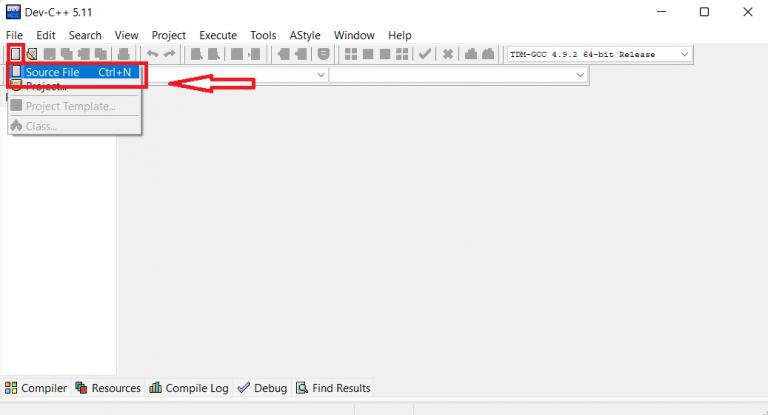Switch to the Compiler tab
768x415 pixels.
pyautogui.click(x=36, y=388)
